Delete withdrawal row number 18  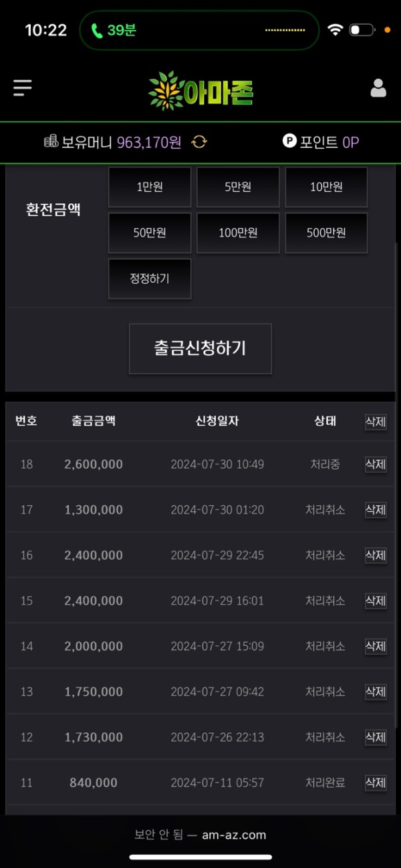[376, 464]
